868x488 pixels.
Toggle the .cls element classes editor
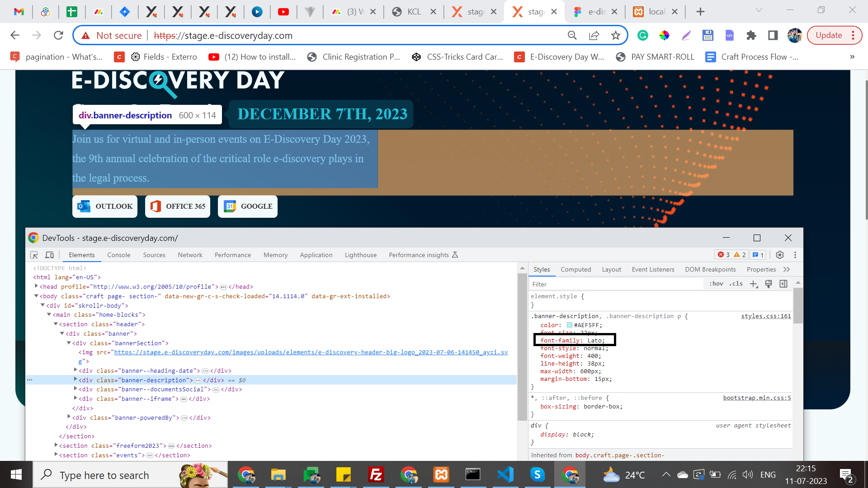[736, 284]
